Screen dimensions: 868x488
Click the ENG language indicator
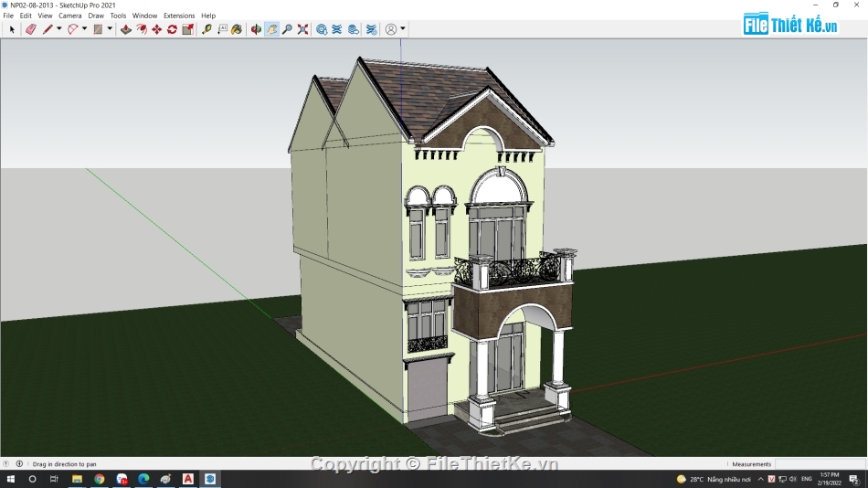(x=807, y=479)
